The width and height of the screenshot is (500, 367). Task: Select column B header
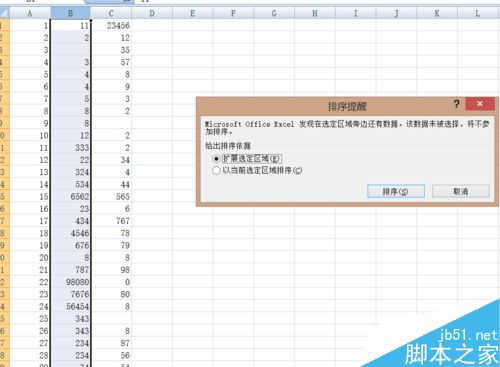click(x=70, y=14)
